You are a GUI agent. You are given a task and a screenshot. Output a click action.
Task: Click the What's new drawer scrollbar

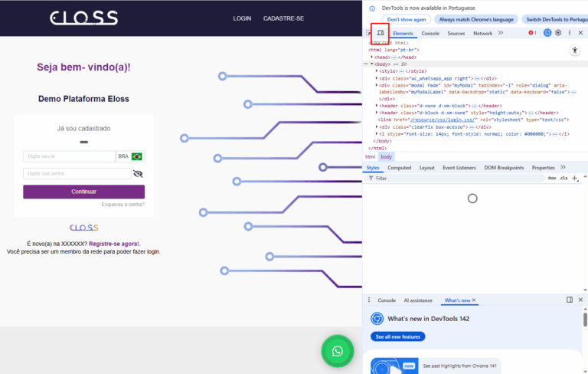click(585, 319)
